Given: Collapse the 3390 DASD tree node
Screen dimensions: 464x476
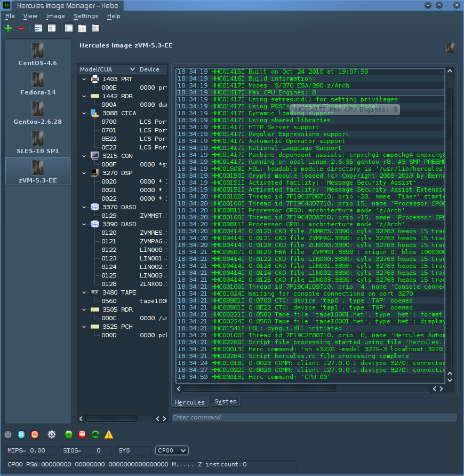Looking at the screenshot, I should tap(84, 224).
